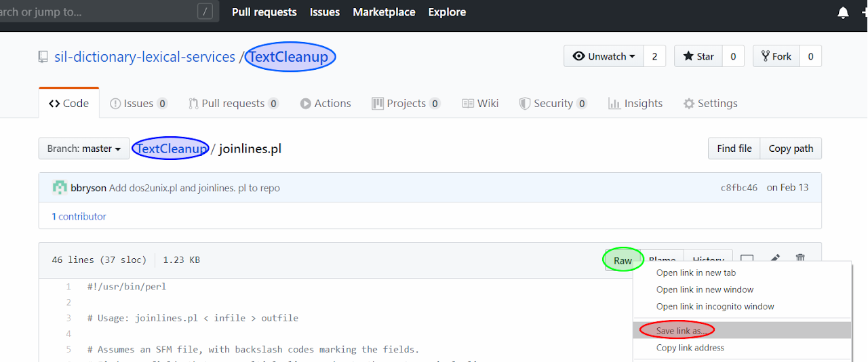Click line number 3 in the code
The width and height of the screenshot is (868, 362).
tap(68, 318)
